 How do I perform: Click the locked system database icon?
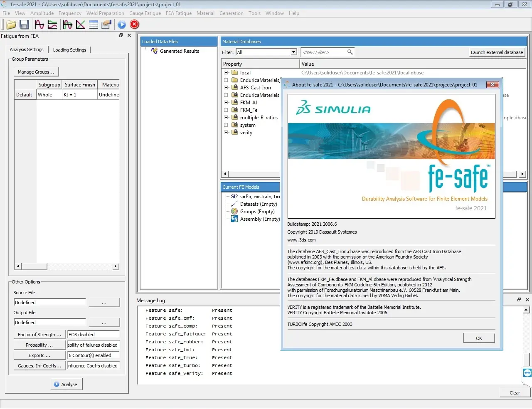[234, 125]
